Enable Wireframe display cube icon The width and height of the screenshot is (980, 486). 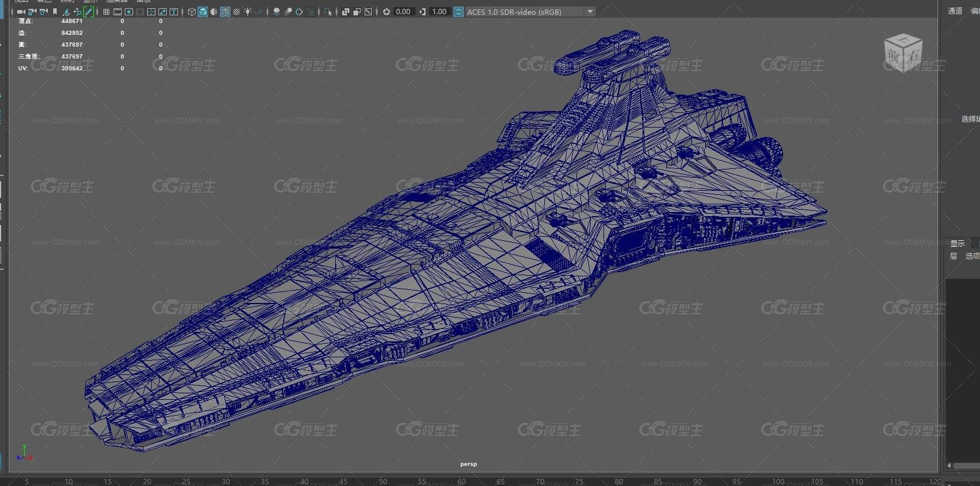coord(192,12)
